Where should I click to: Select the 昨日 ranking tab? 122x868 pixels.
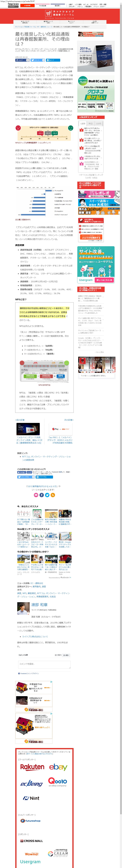pyautogui.click(x=91, y=124)
